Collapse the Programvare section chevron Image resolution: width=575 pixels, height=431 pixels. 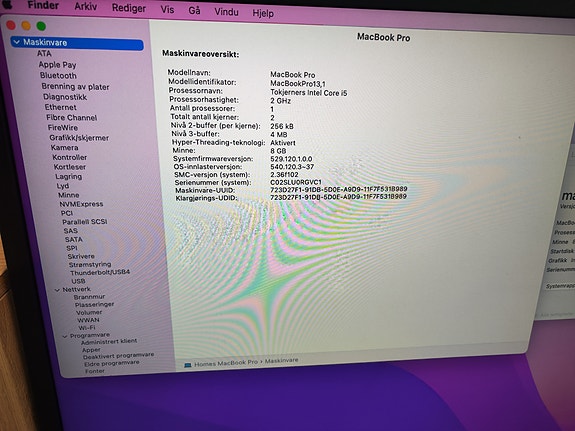point(65,336)
